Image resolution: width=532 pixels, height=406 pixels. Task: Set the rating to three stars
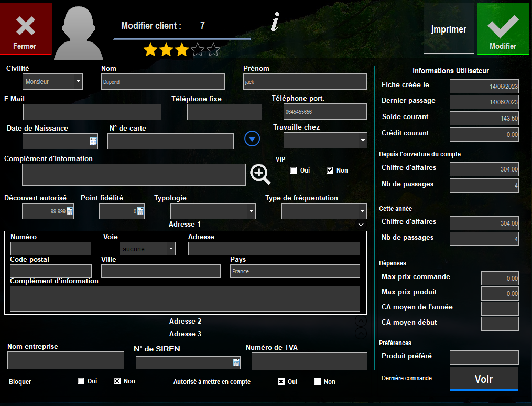[x=182, y=50]
